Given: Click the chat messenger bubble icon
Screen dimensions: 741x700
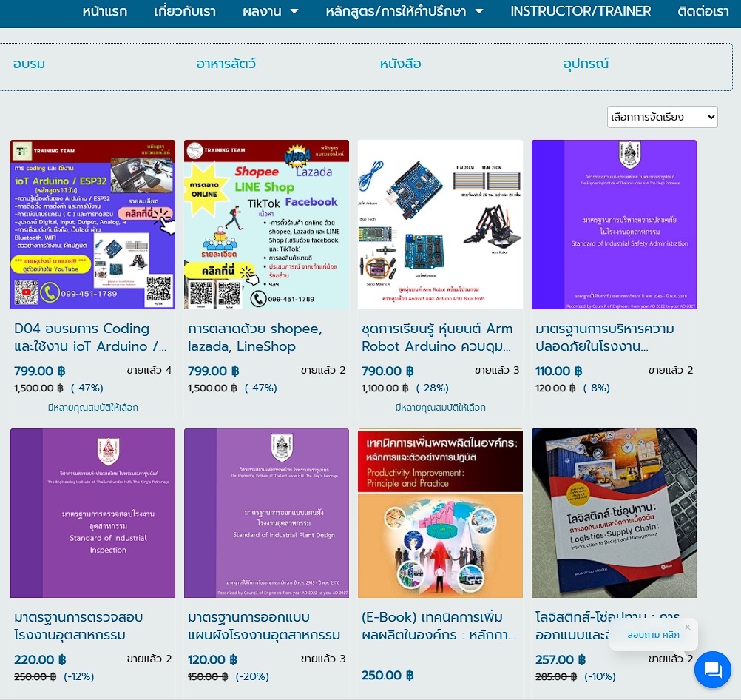Looking at the screenshot, I should coord(712,670).
